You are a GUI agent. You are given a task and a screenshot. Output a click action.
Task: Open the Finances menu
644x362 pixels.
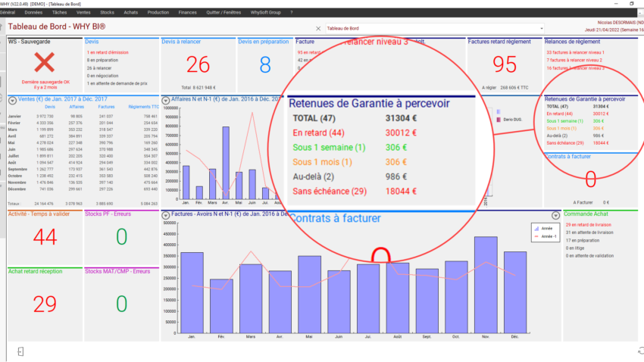coord(188,12)
